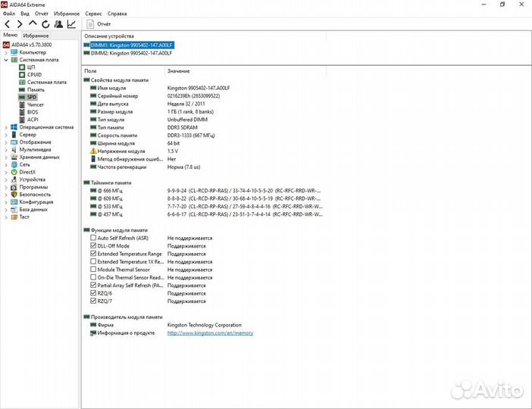Screen dimensions: 532x409
Task: Click the Отображение display icon
Action: tap(14, 142)
